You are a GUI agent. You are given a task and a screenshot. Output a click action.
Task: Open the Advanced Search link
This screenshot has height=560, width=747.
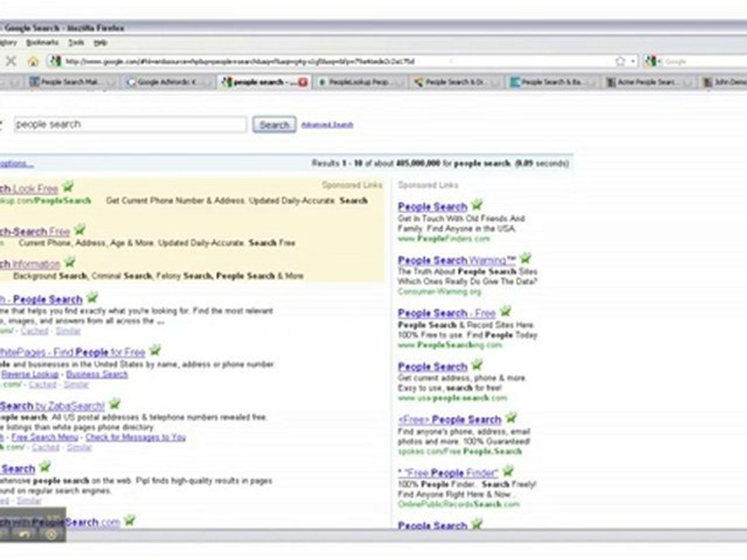pyautogui.click(x=328, y=124)
